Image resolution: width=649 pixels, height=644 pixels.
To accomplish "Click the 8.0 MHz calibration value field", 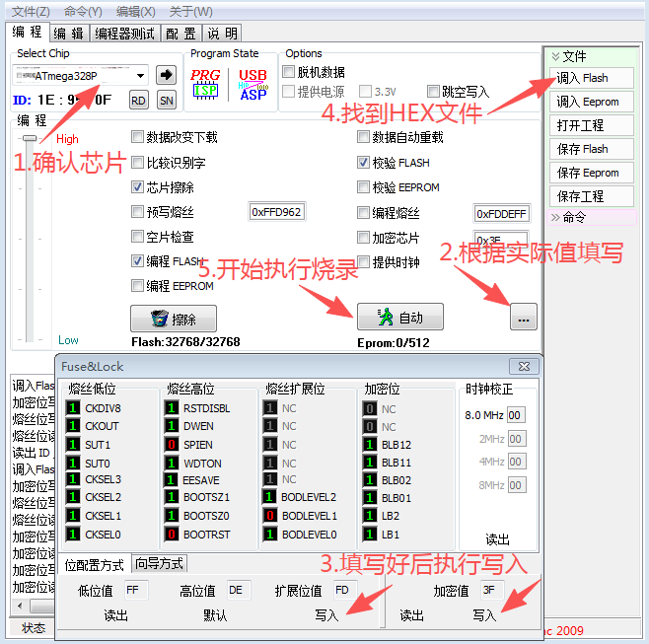I will pyautogui.click(x=516, y=415).
